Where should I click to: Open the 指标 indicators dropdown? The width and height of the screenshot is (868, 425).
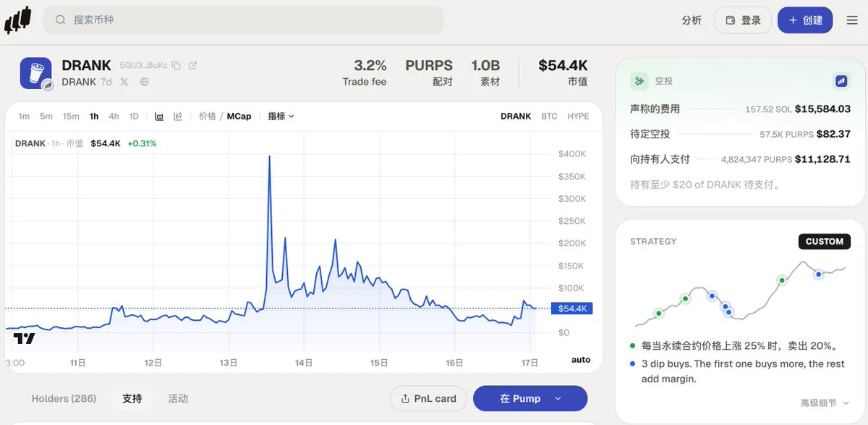pyautogui.click(x=281, y=116)
